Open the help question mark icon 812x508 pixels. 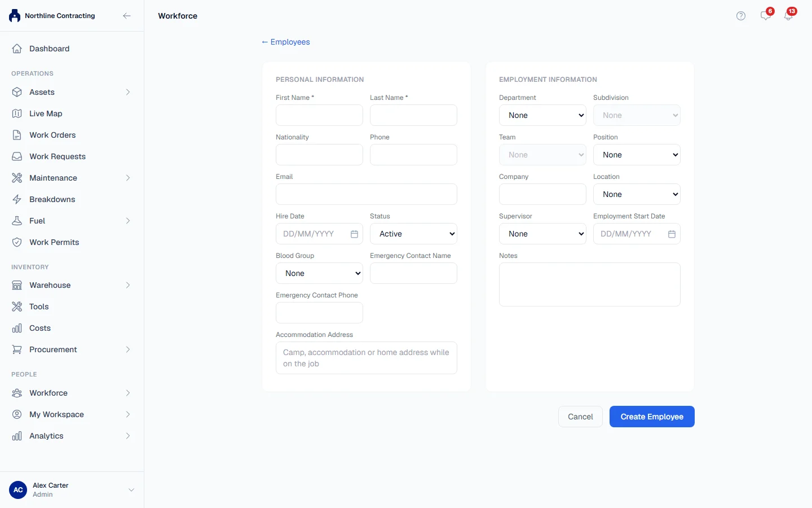(x=741, y=16)
